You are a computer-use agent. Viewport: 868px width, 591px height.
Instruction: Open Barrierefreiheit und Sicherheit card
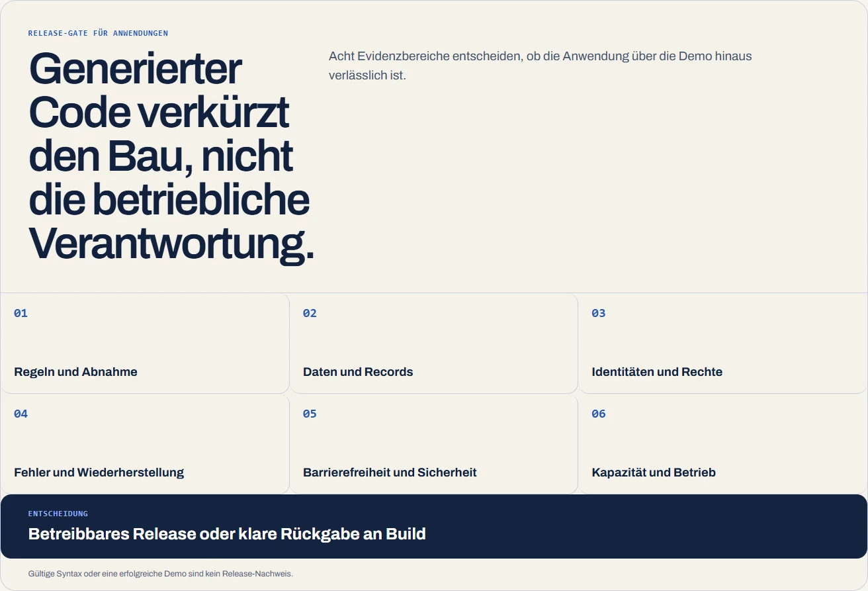click(x=433, y=444)
